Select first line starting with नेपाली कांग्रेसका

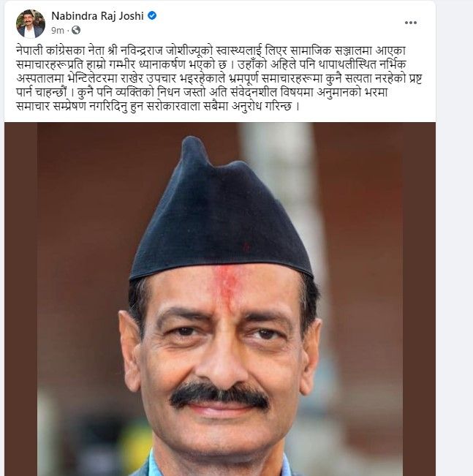[x=211, y=50]
